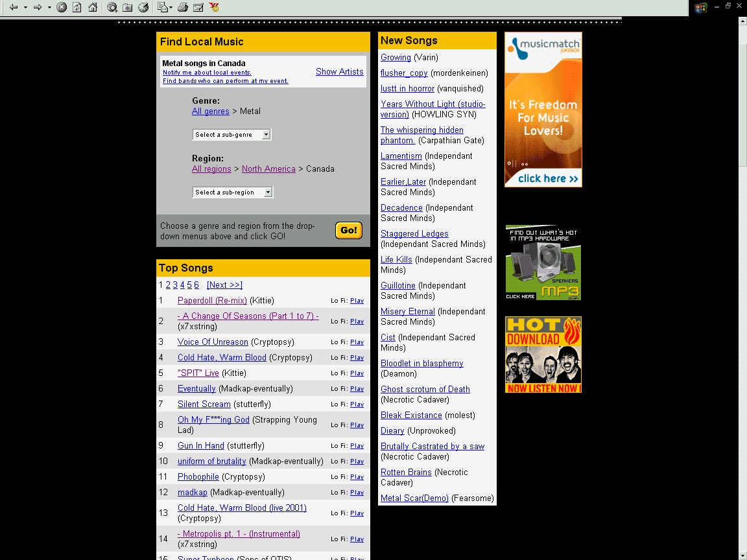This screenshot has height=560, width=747.
Task: Play Gun In Hand in Lo Fi
Action: click(x=357, y=446)
